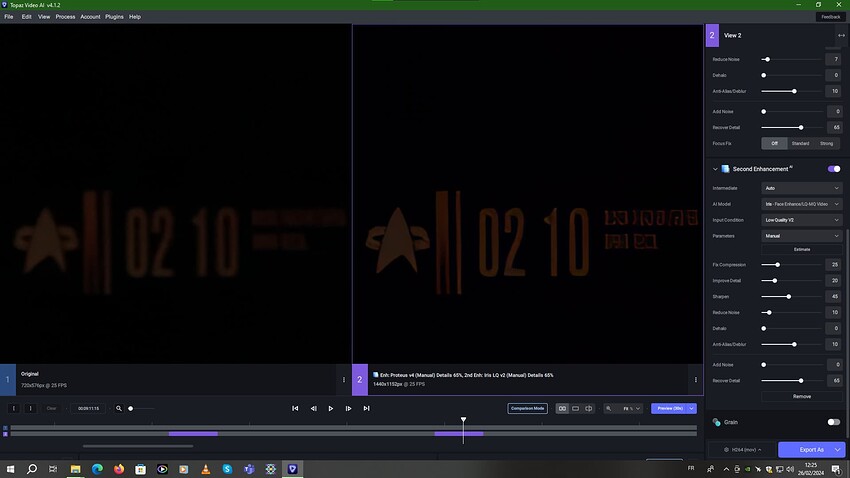850x478 pixels.
Task: Open the Account menu
Action: 90,17
